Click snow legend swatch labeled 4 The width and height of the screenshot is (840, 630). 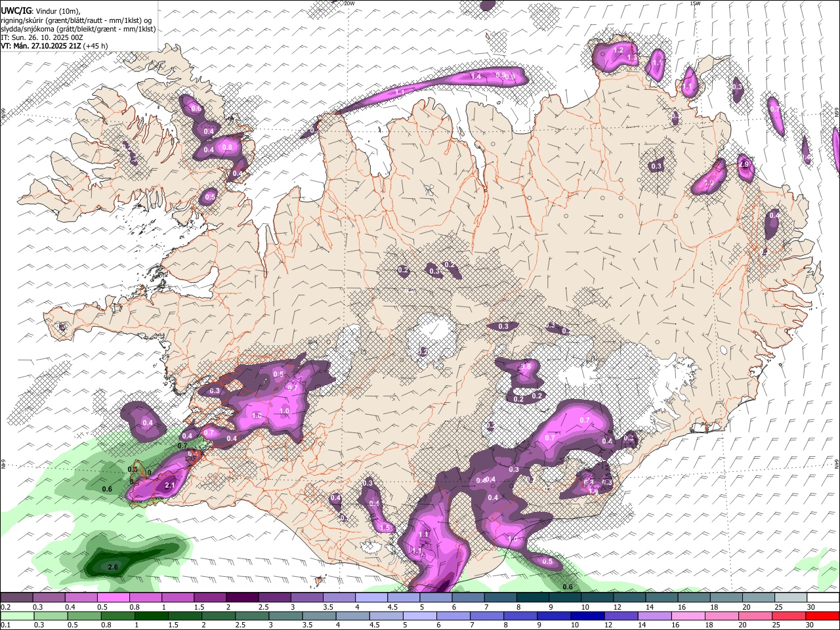pyautogui.click(x=371, y=598)
